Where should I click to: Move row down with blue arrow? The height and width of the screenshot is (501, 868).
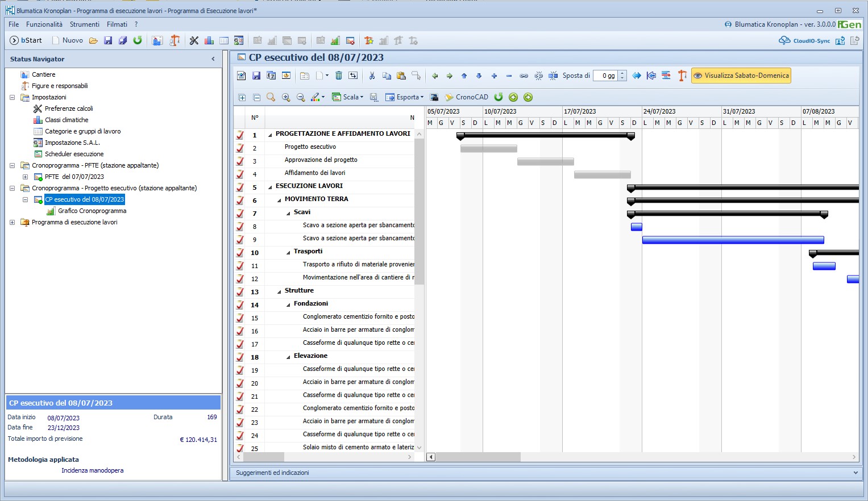tap(479, 76)
